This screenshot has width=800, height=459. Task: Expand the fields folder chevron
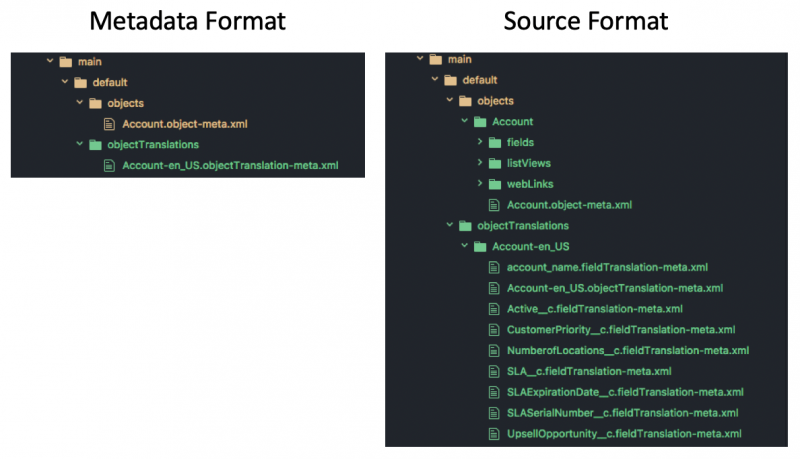[480, 142]
